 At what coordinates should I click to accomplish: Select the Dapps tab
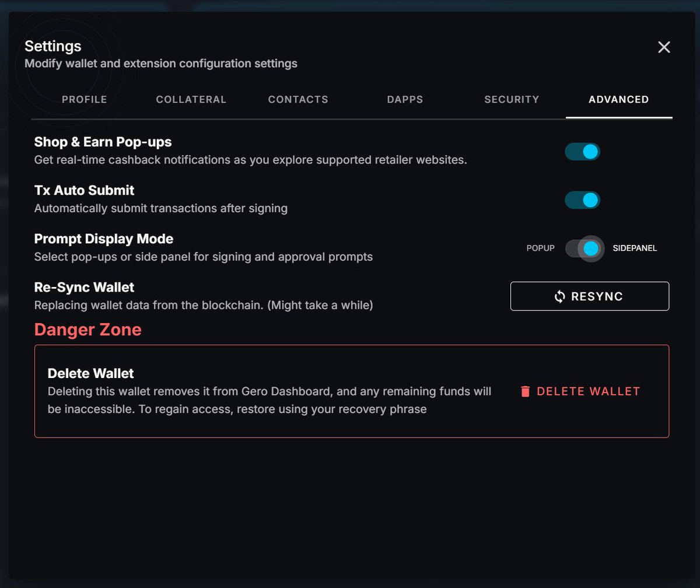click(405, 99)
